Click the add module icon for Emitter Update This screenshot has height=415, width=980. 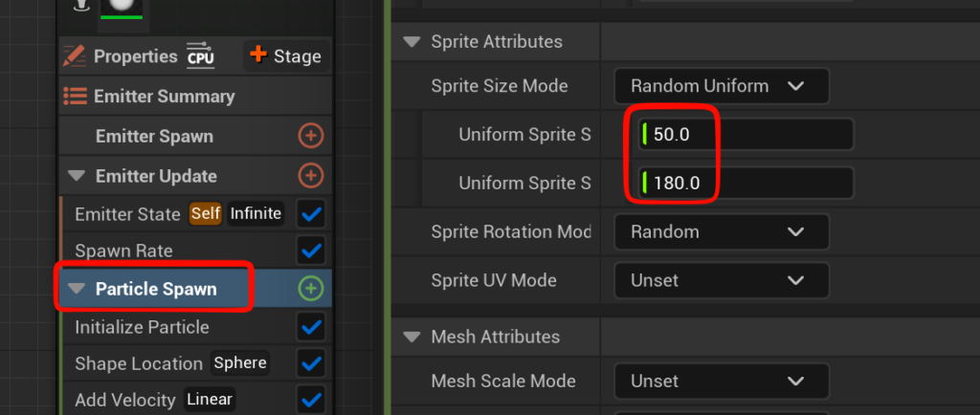(x=310, y=176)
